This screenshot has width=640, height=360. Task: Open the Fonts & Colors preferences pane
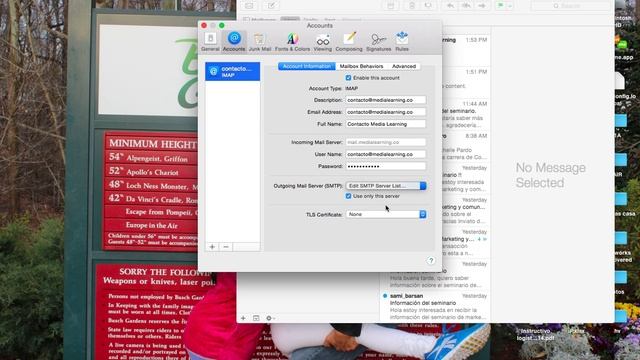(x=292, y=42)
